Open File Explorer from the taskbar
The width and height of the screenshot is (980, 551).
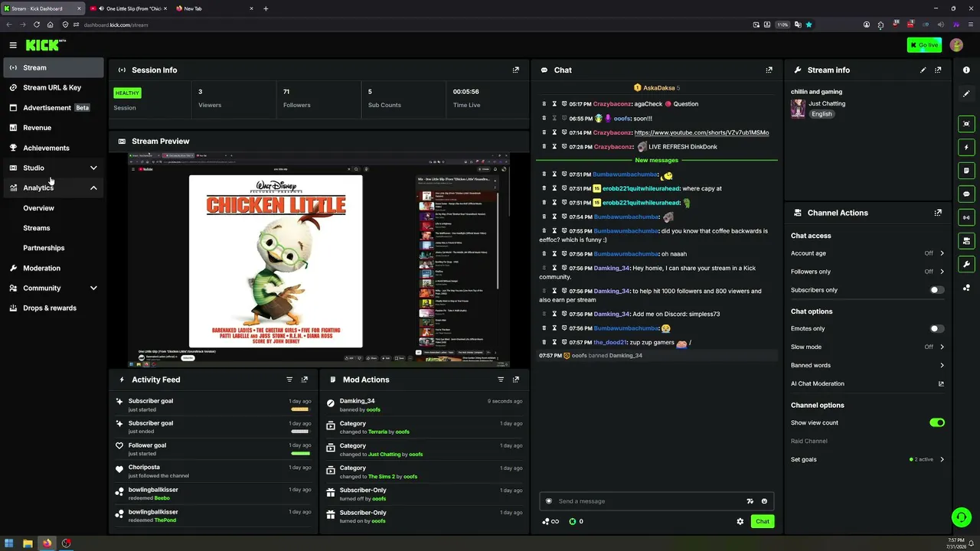click(x=28, y=543)
